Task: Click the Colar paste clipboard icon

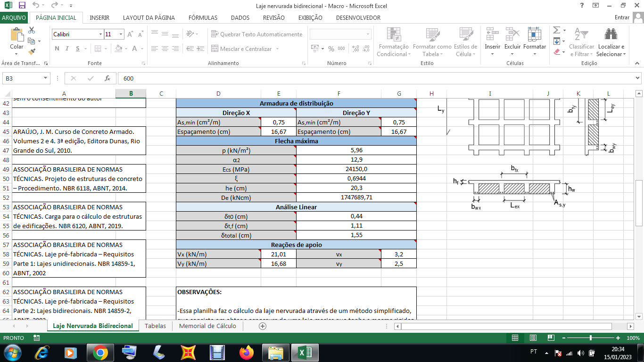Action: [17, 35]
